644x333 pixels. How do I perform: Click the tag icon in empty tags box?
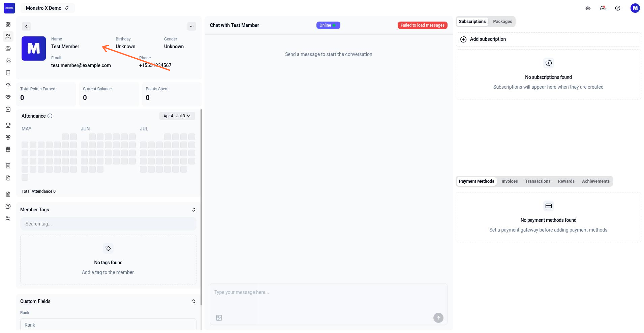point(108,248)
